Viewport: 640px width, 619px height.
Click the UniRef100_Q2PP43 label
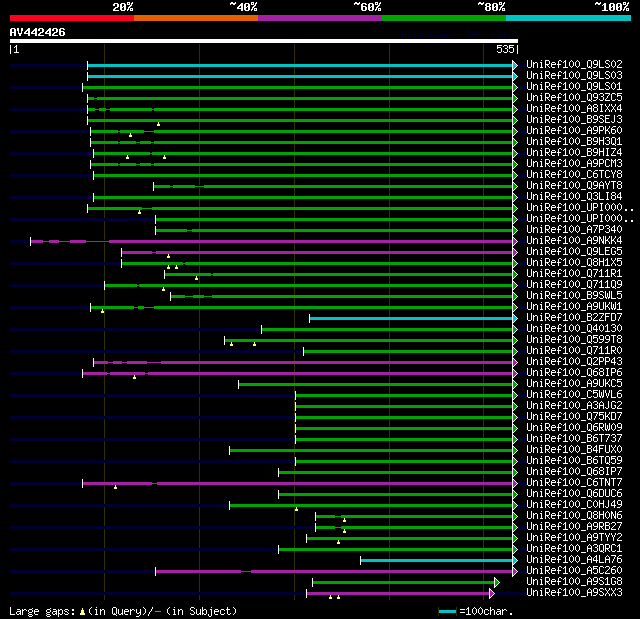pos(574,362)
